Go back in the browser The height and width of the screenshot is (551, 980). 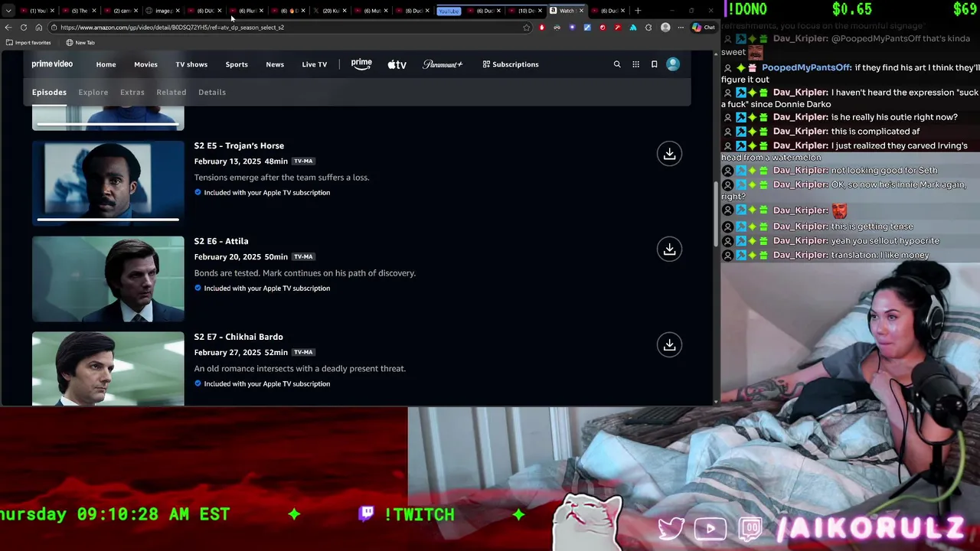tap(8, 28)
